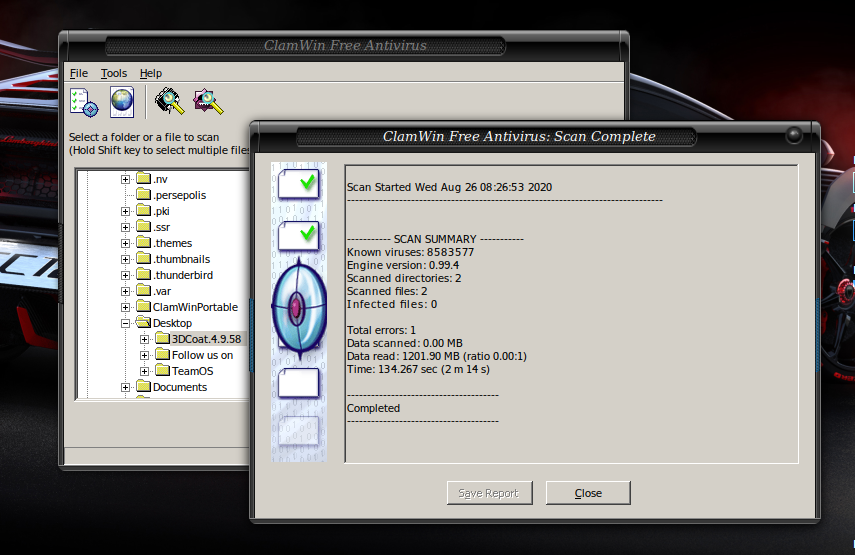Screen dimensions: 855x555
Task: Click the Completed status line
Action: 374,408
